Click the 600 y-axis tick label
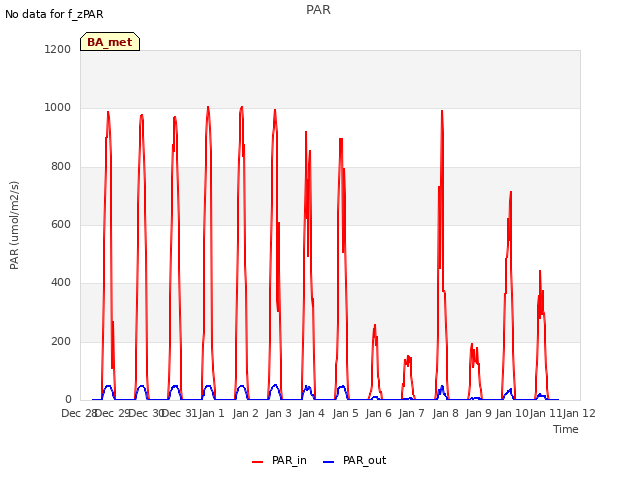The width and height of the screenshot is (640, 480). [x=61, y=224]
